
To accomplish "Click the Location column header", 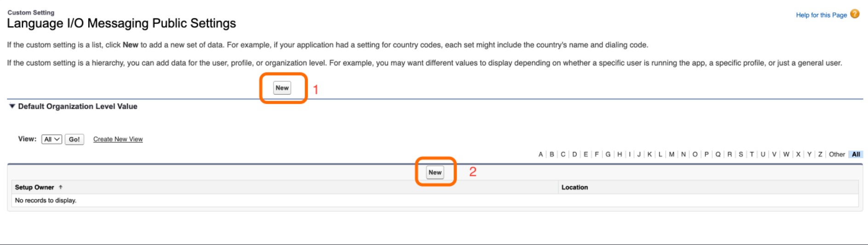I will tap(575, 187).
